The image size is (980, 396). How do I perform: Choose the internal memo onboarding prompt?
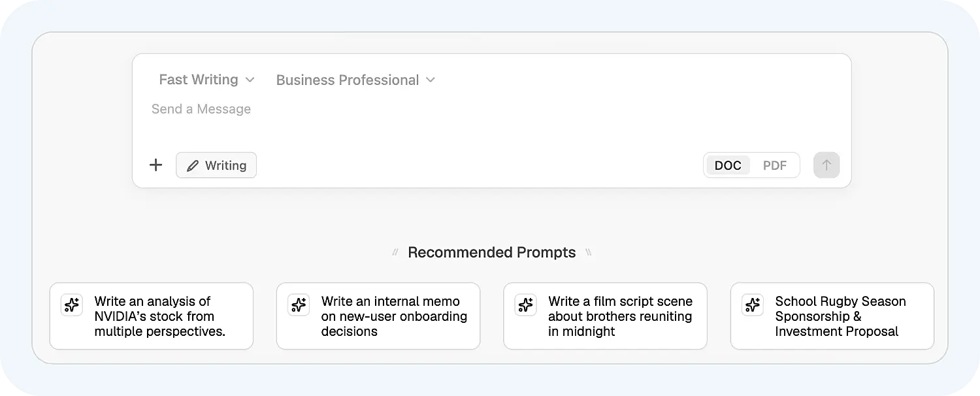coord(378,316)
